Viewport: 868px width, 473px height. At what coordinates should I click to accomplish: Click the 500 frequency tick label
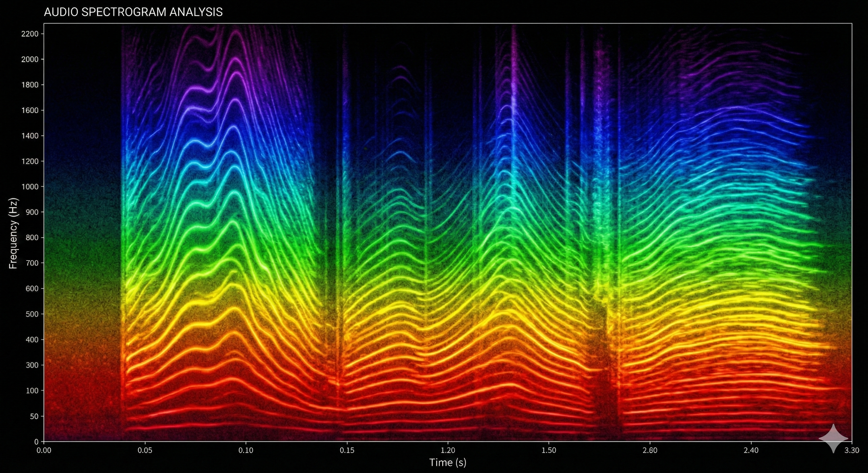[x=32, y=314]
